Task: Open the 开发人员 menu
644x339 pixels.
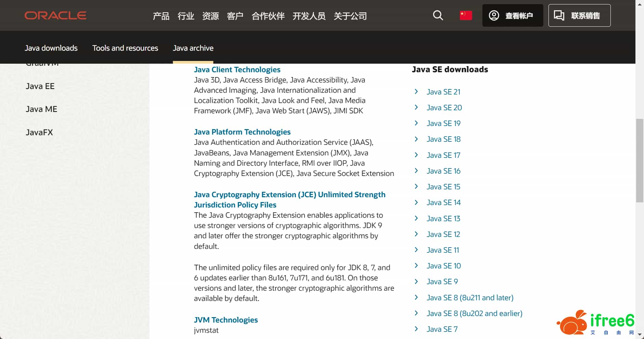Action: [x=309, y=16]
